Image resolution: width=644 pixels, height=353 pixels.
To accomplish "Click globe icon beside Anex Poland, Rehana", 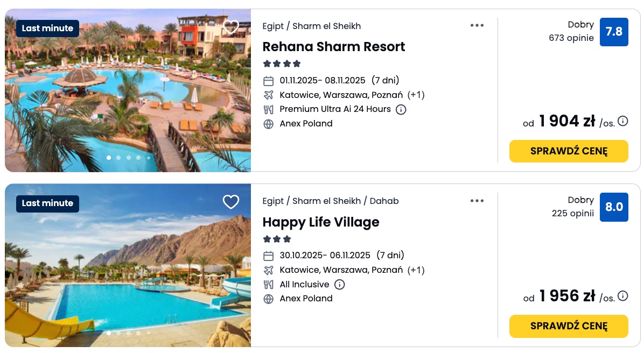I will coord(269,124).
